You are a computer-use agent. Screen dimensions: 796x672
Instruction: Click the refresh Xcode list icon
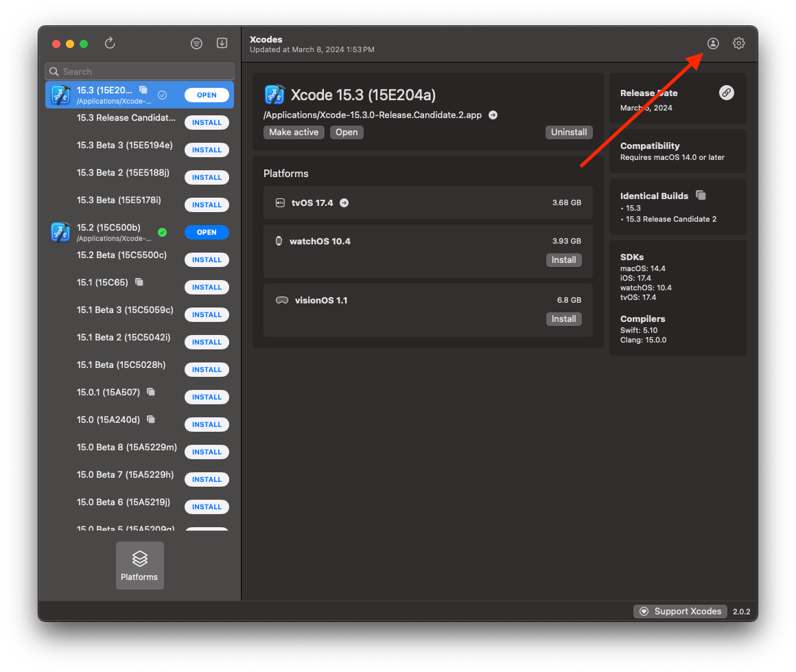click(x=110, y=43)
